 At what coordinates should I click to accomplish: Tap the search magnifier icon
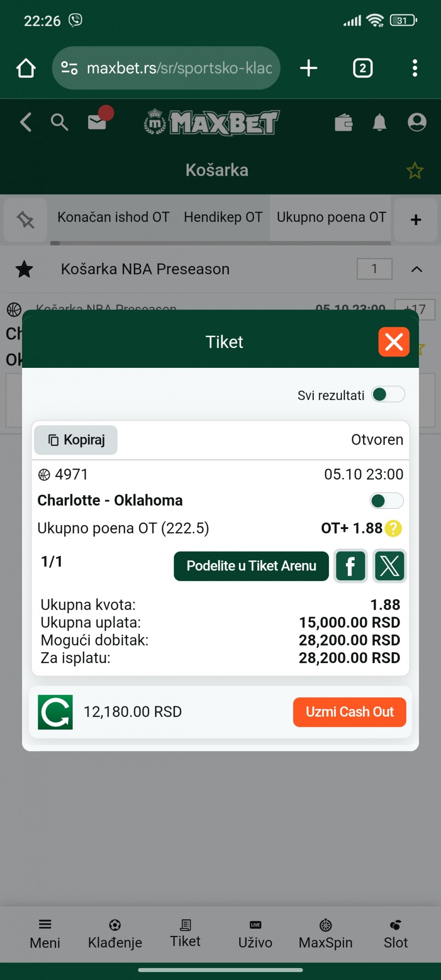[59, 123]
